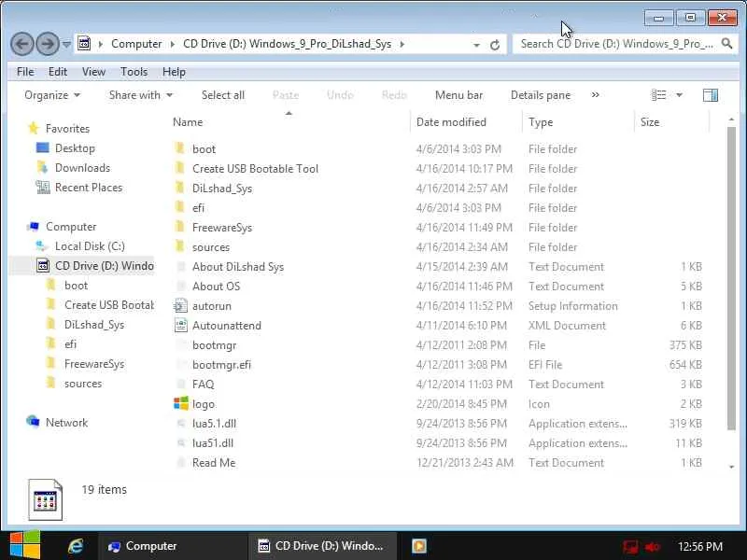Select the logo icon file
Screen dimensions: 747x560
194,404
